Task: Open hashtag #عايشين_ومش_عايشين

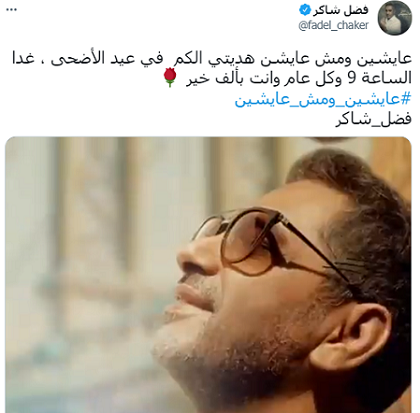Action: (x=323, y=99)
